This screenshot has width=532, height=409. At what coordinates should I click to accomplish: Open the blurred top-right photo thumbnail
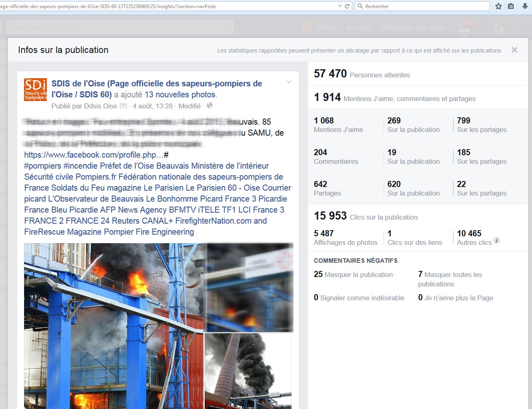pos(248,287)
